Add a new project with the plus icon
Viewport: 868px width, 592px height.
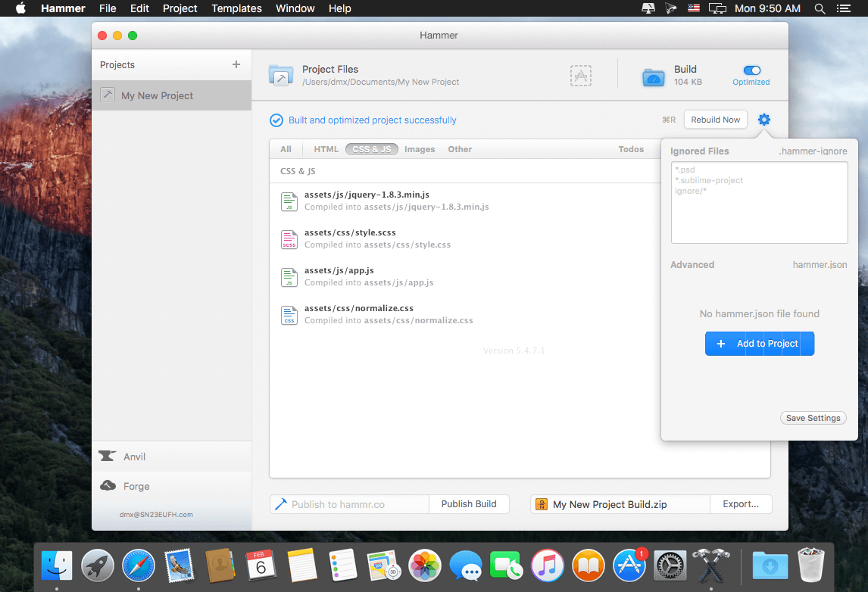click(x=236, y=65)
